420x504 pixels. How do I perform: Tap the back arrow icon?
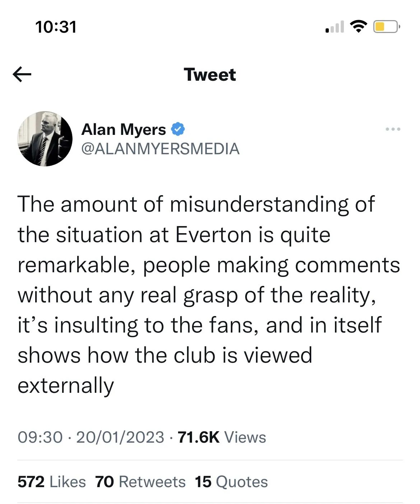coord(22,74)
